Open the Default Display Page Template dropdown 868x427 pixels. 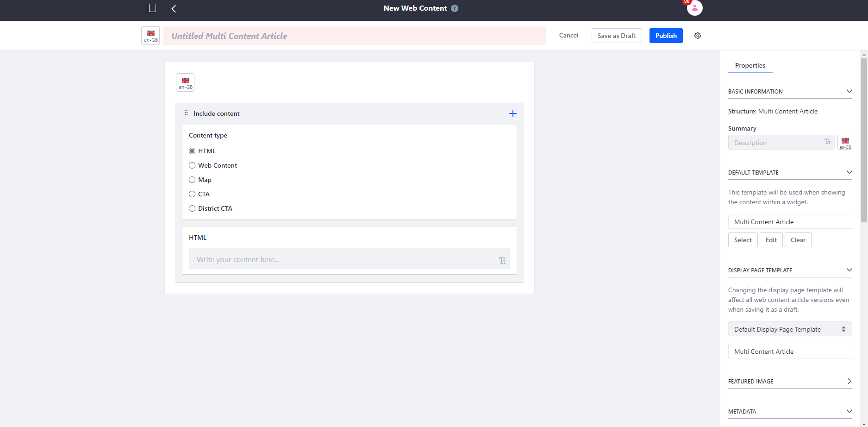click(790, 329)
